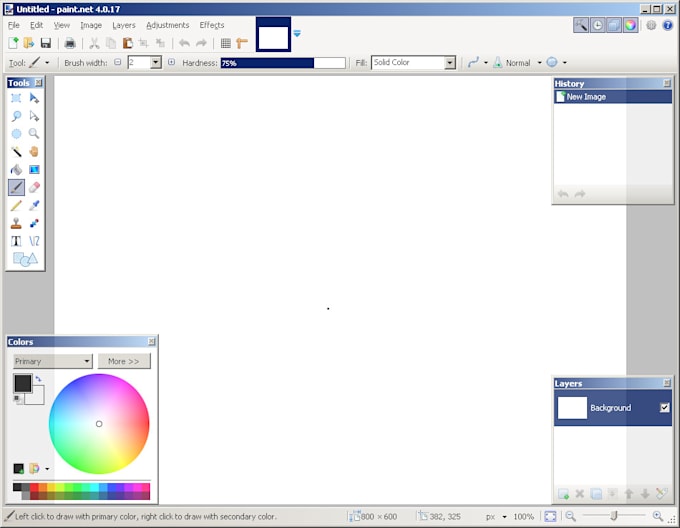
Task: Select the Color Picker eyedropper tool
Action: pyautogui.click(x=34, y=205)
